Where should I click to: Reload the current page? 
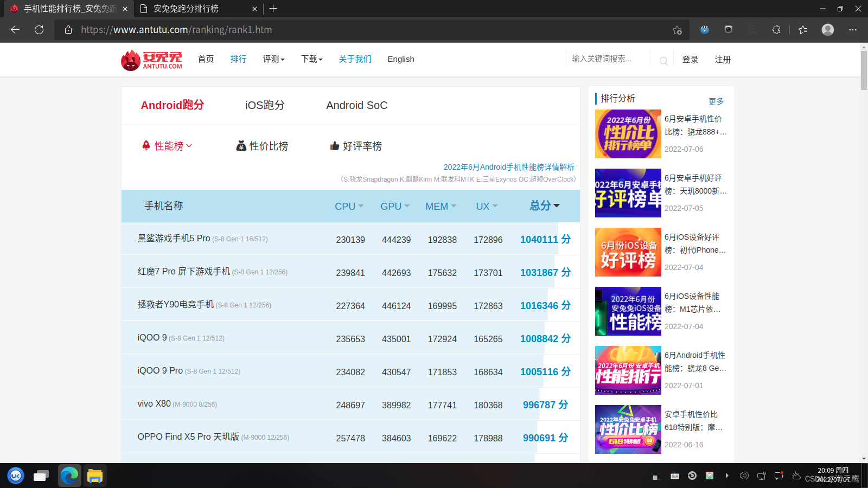tap(39, 30)
